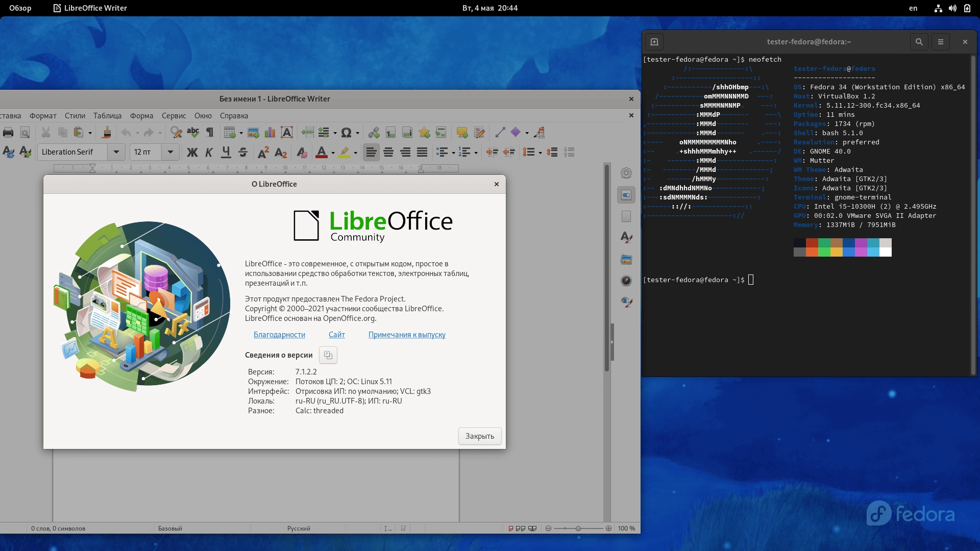This screenshot has height=551, width=980.
Task: Click the Закрыть button in About dialog
Action: 480,436
